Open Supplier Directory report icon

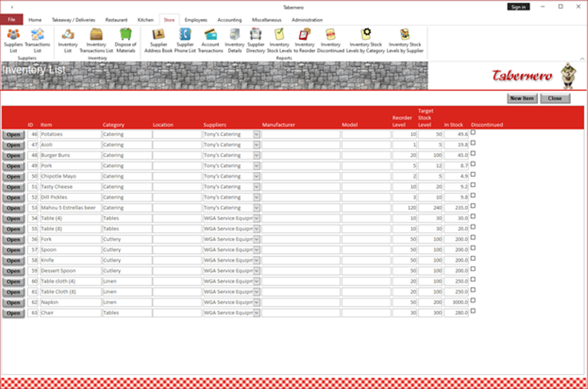pos(255,41)
